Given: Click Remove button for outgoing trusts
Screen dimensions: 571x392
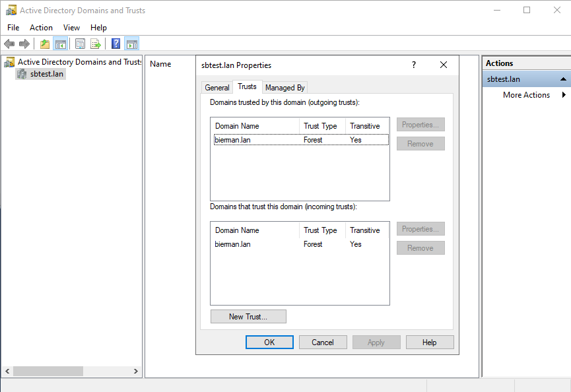Looking at the screenshot, I should point(420,144).
